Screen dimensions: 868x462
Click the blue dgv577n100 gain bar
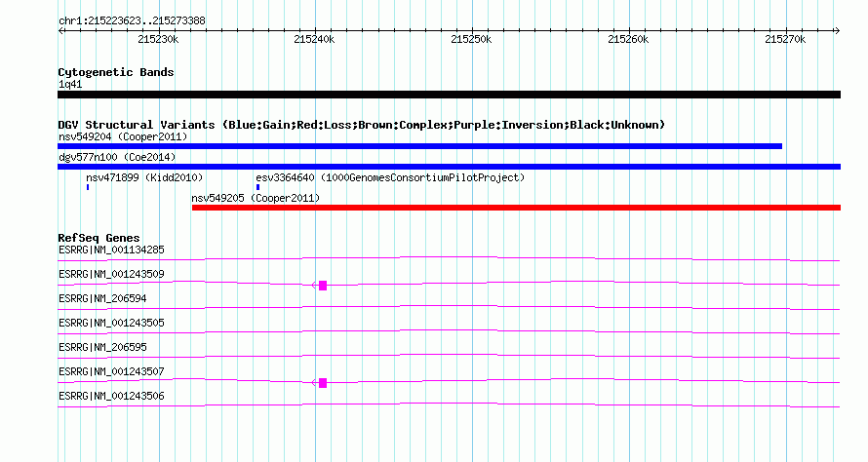point(449,167)
